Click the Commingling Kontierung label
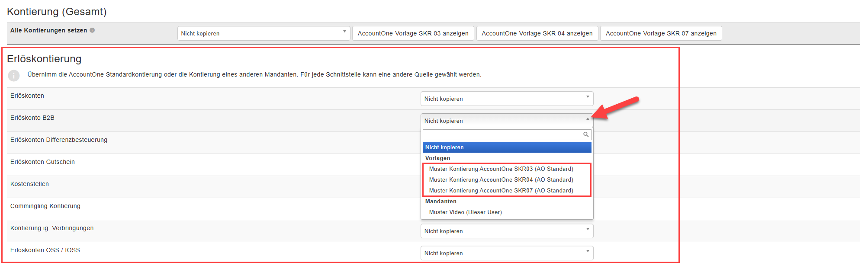Image resolution: width=868 pixels, height=266 pixels. [x=45, y=206]
